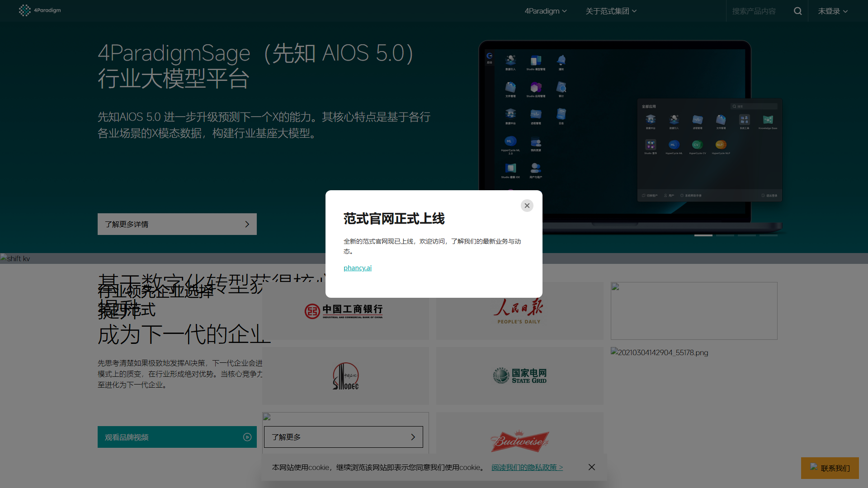Viewport: 868px width, 488px height.
Task: Dismiss the cookie notice with X
Action: pyautogui.click(x=591, y=467)
